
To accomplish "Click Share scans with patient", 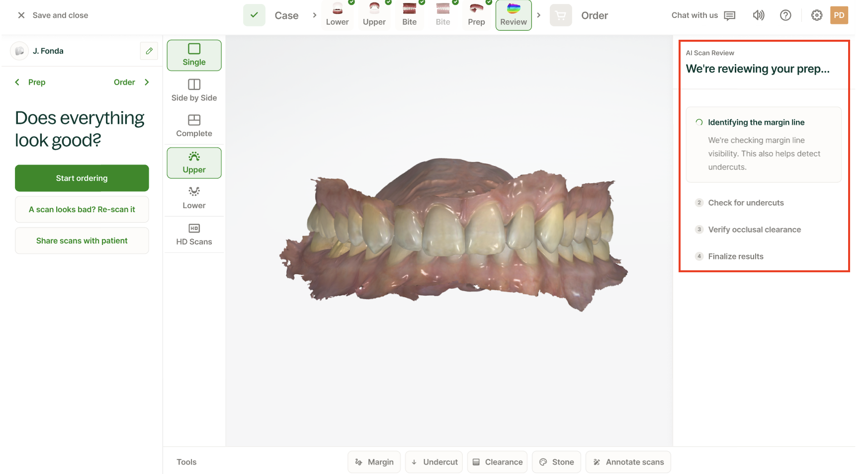I will point(82,240).
